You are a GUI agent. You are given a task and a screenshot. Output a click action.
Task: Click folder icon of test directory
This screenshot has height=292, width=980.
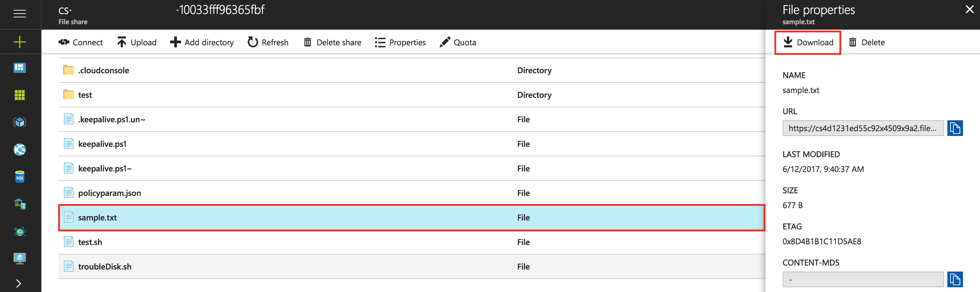[x=68, y=94]
